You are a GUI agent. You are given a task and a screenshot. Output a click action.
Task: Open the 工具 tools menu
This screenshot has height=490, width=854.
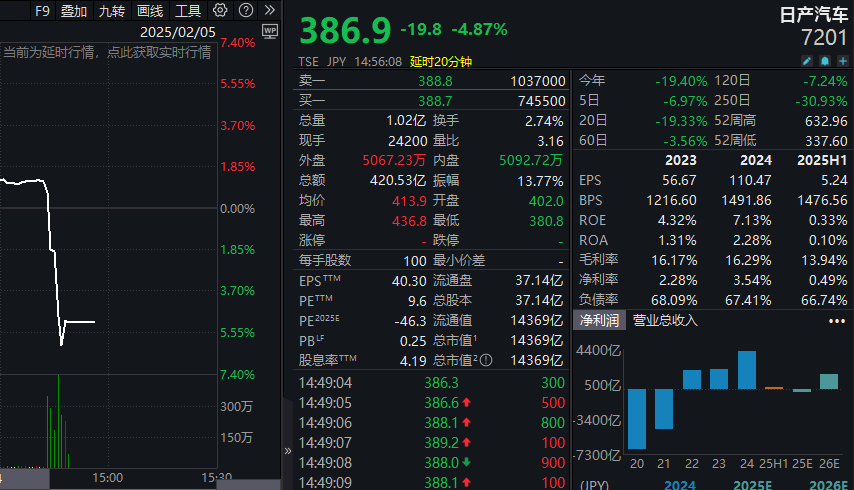[188, 11]
